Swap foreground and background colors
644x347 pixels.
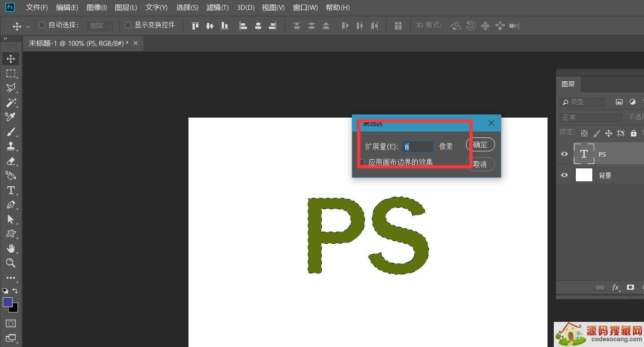15,291
